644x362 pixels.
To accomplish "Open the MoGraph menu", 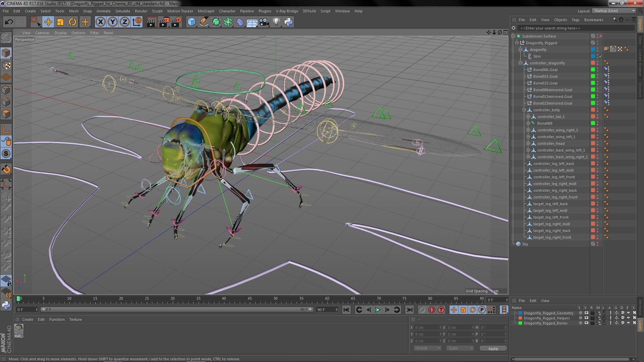I will (206, 11).
